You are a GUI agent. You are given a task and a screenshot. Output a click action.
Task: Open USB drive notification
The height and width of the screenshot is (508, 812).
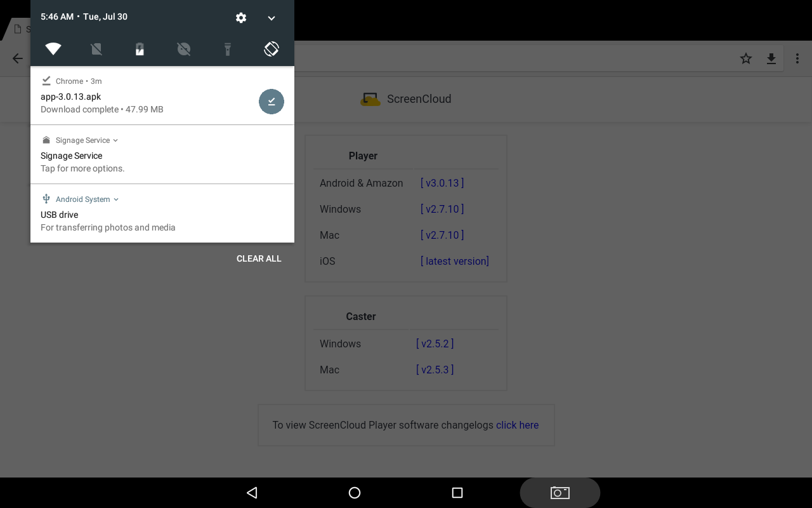(x=162, y=213)
